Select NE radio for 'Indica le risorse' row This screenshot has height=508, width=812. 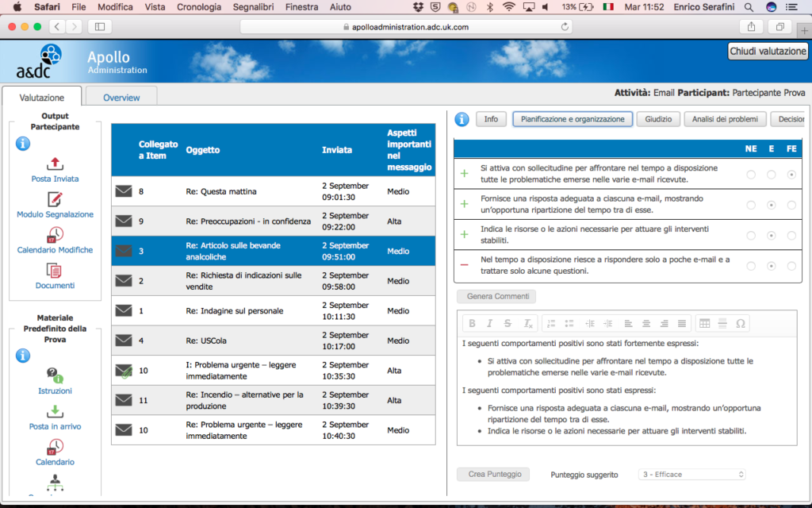coord(751,236)
